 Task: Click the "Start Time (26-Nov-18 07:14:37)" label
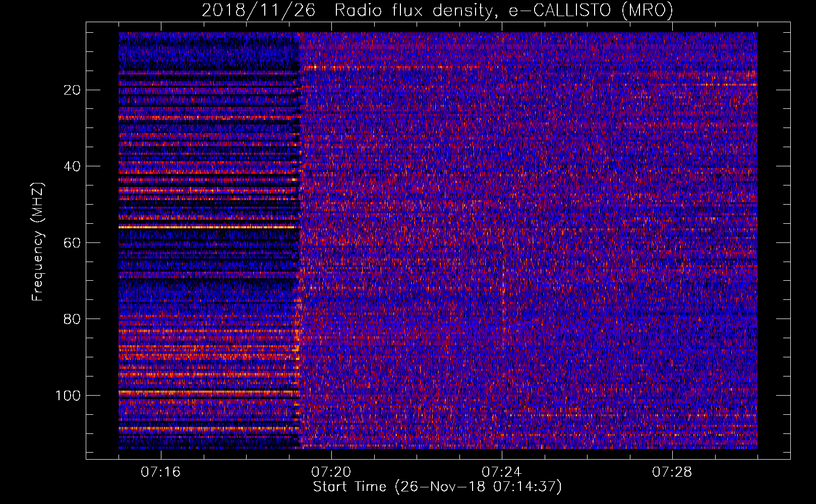click(437, 487)
